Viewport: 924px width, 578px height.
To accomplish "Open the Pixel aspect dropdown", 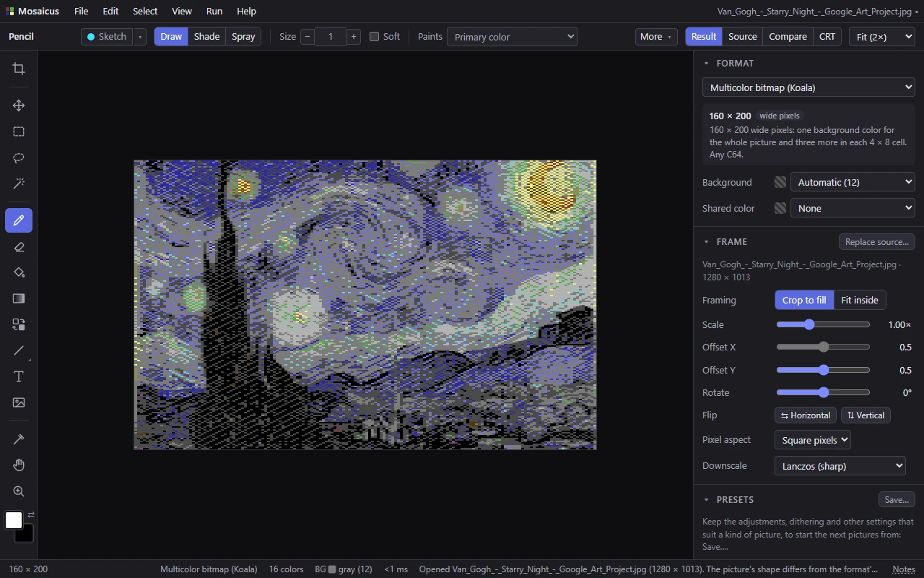I will coord(813,440).
